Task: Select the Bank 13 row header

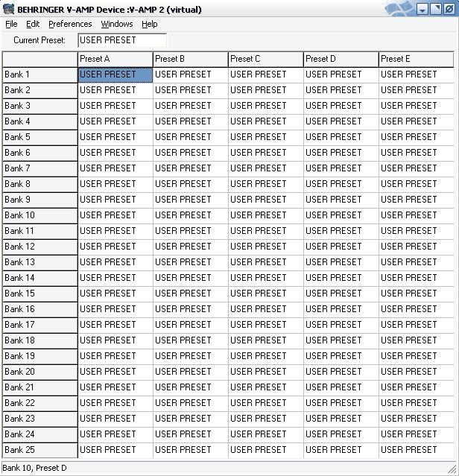Action: click(39, 262)
